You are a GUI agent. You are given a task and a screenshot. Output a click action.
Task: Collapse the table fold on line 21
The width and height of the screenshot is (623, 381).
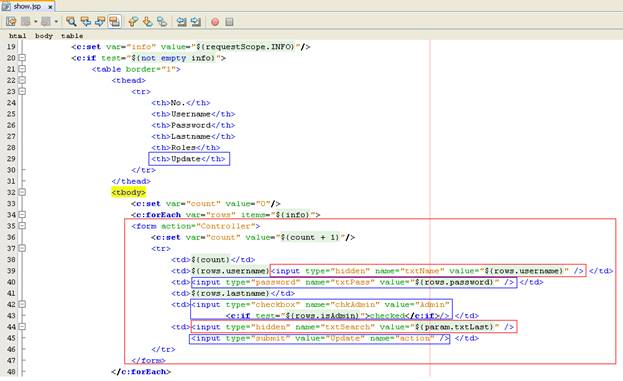[x=22, y=69]
